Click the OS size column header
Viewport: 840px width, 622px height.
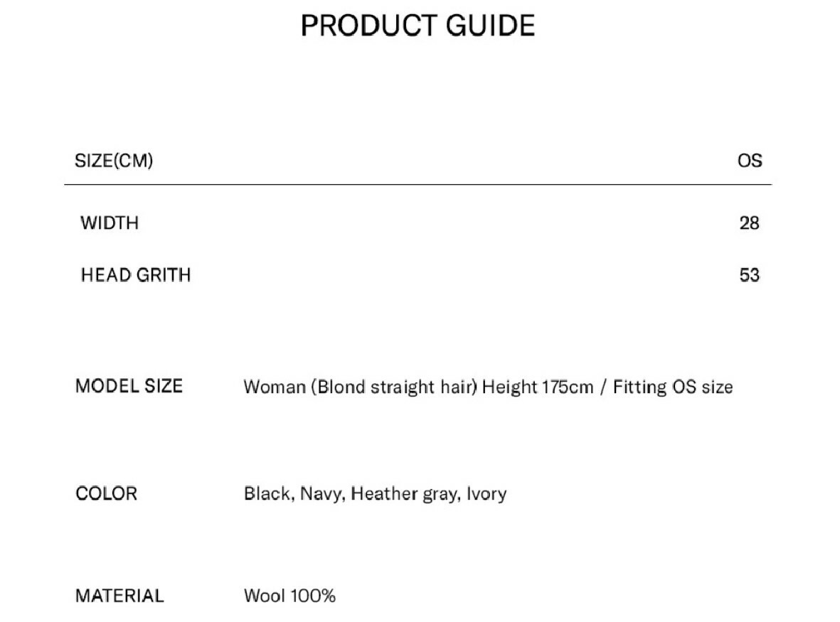pos(750,161)
